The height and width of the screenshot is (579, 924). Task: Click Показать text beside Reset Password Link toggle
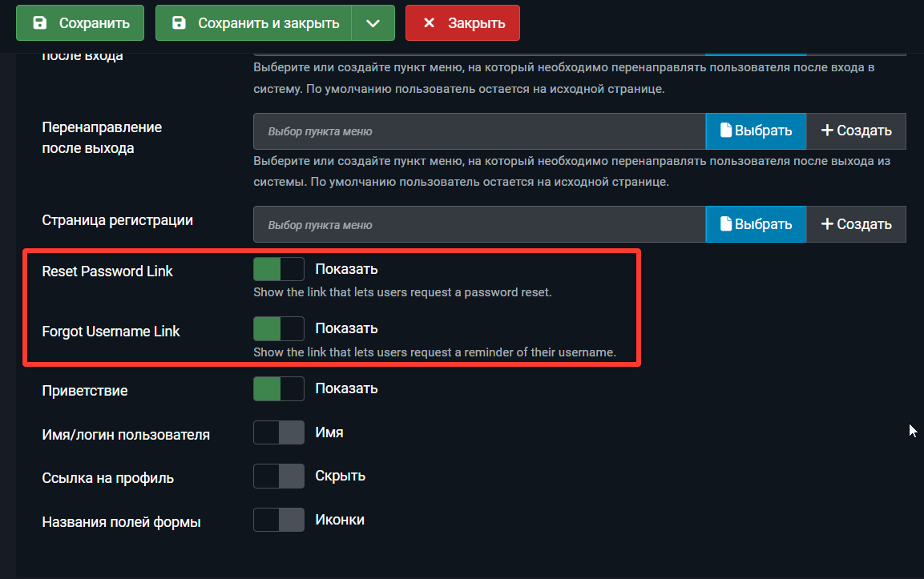coord(346,269)
